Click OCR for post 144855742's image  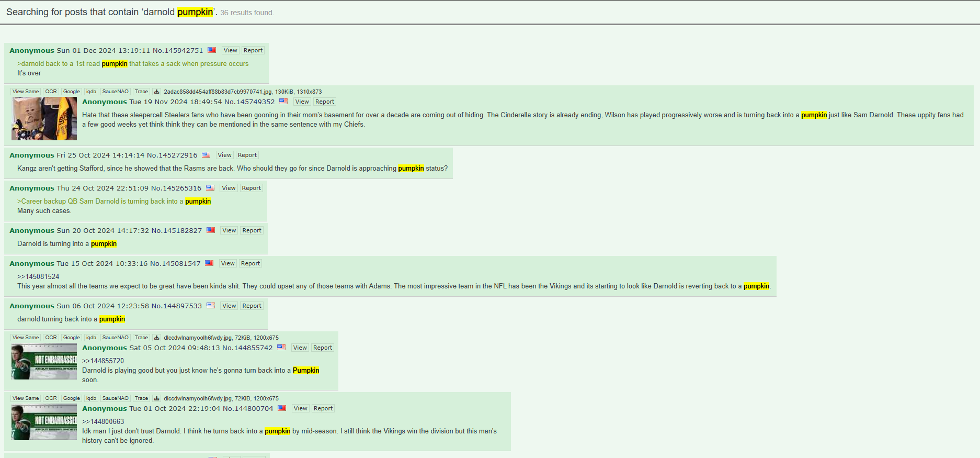click(x=51, y=338)
